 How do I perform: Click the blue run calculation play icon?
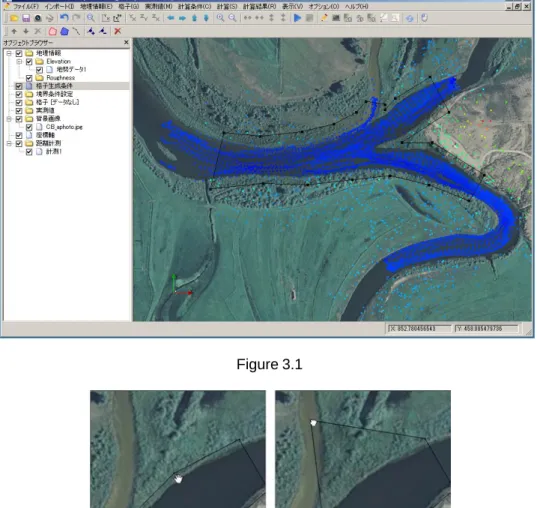click(x=298, y=18)
